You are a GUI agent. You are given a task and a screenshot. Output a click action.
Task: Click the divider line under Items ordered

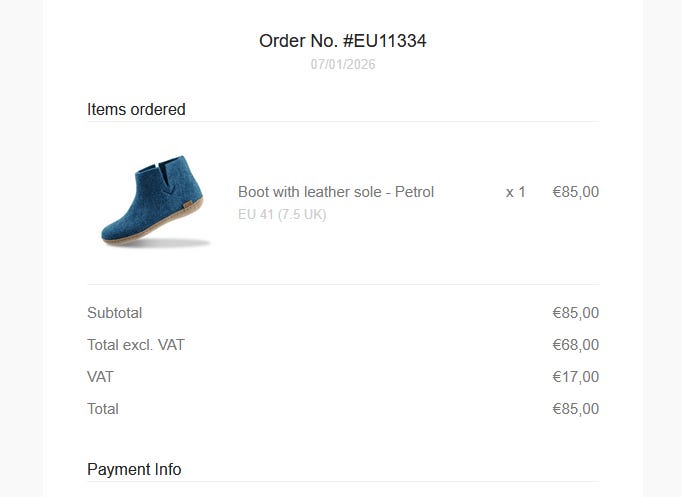343,122
